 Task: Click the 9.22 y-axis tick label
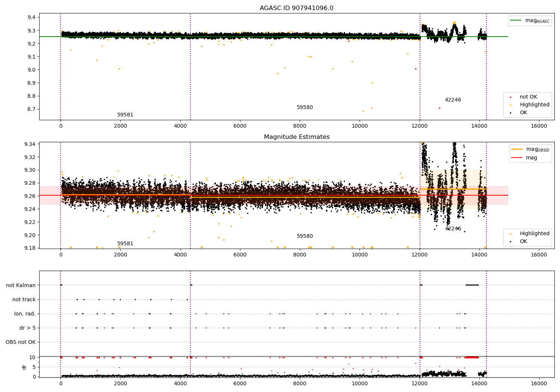tap(30, 222)
